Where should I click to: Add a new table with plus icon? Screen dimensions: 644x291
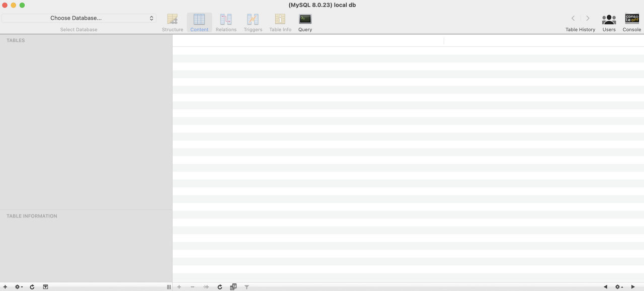[5, 287]
